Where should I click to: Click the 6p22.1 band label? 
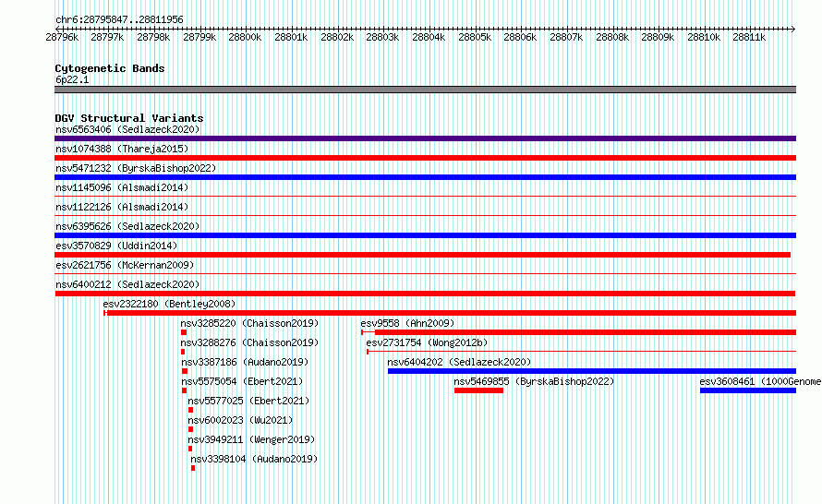(72, 79)
